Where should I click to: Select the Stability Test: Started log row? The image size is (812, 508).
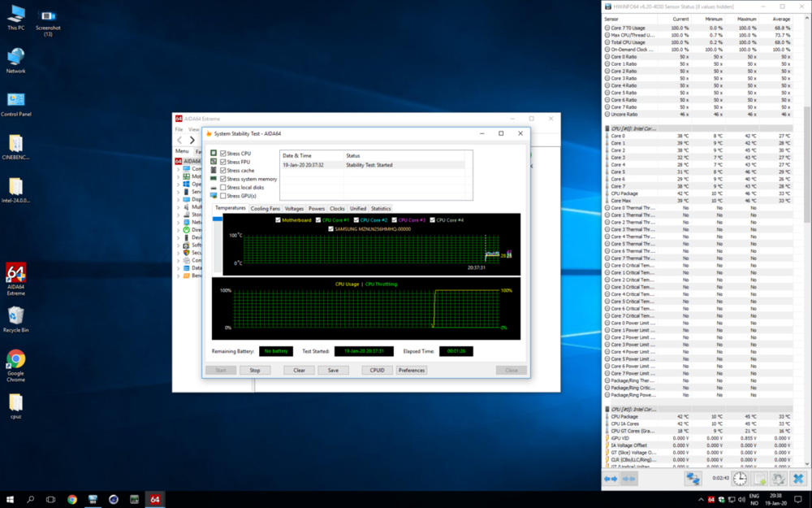(373, 165)
